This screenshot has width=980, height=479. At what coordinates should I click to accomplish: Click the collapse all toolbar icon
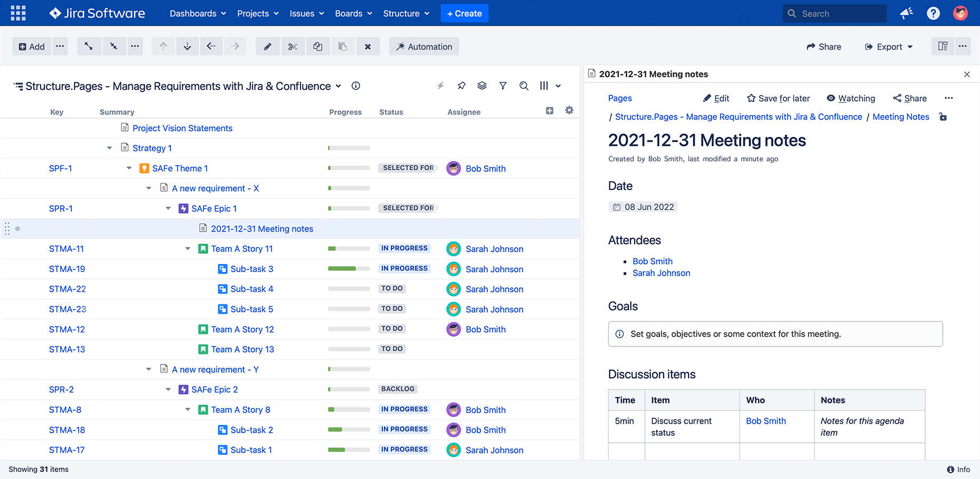coord(113,46)
